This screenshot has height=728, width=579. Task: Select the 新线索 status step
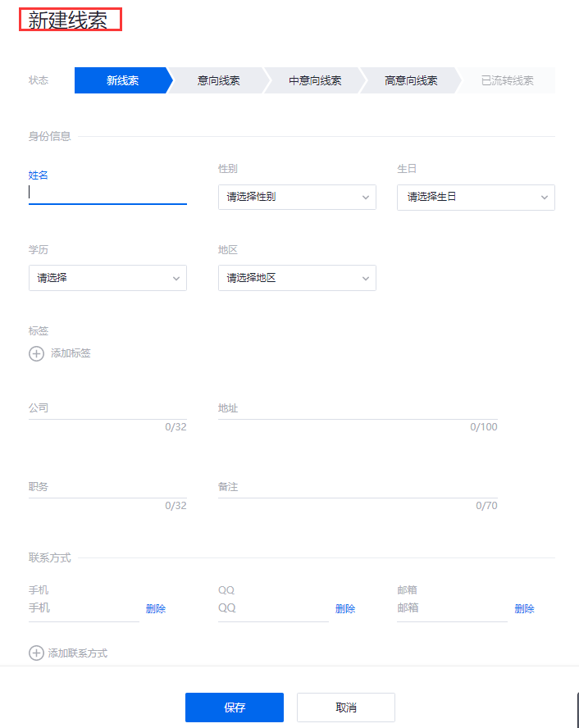point(122,80)
